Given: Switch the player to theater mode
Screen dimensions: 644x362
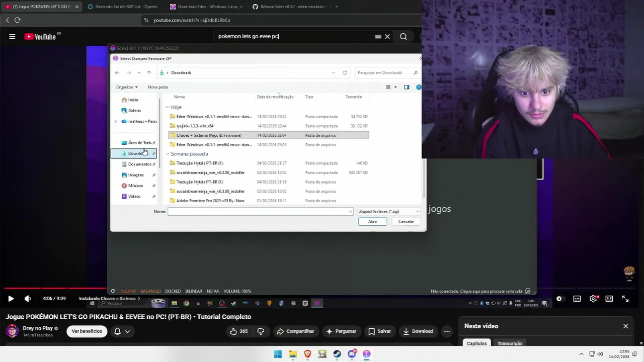Looking at the screenshot, I should pyautogui.click(x=609, y=299).
